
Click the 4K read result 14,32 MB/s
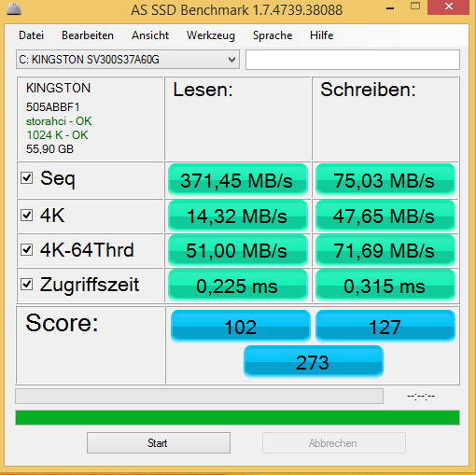238,216
